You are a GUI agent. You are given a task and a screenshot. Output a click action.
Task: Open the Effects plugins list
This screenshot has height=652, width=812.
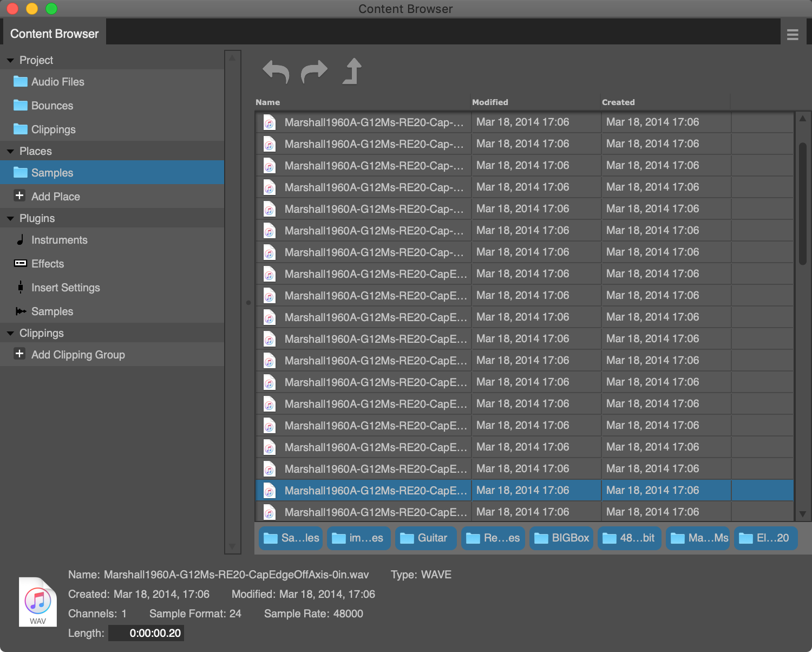click(x=48, y=264)
